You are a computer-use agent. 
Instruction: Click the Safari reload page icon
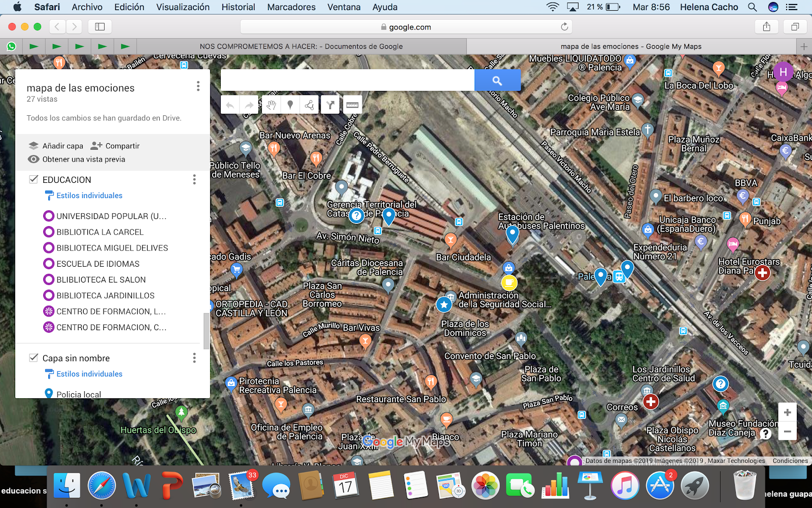tap(564, 27)
